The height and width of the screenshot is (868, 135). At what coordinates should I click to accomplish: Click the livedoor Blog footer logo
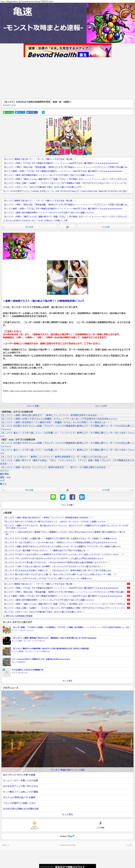pos(68,836)
